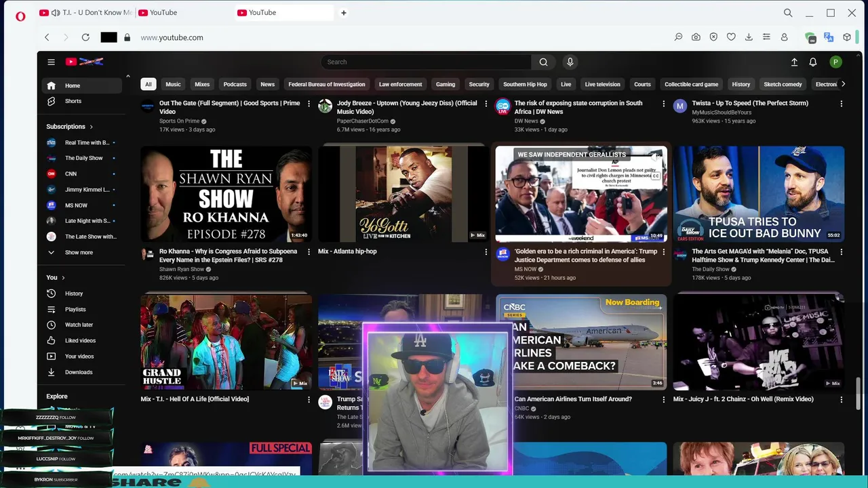
Task: Open the extensions cube icon
Action: click(847, 37)
